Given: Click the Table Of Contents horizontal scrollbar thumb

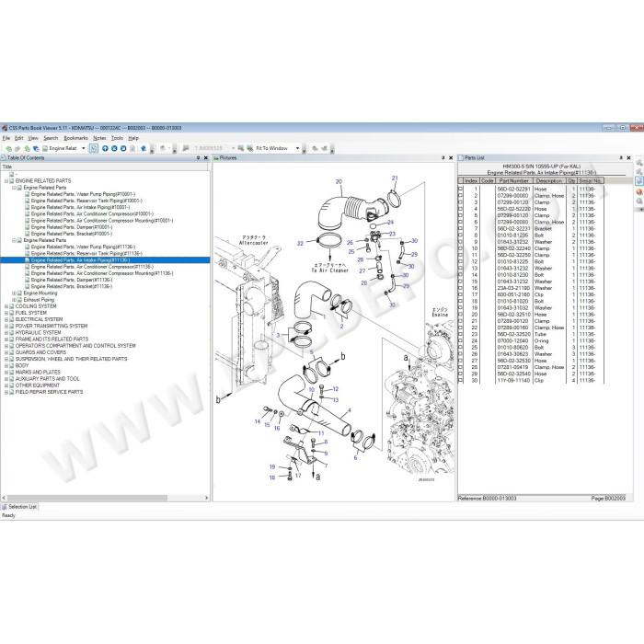Looking at the screenshot, I should [87, 498].
